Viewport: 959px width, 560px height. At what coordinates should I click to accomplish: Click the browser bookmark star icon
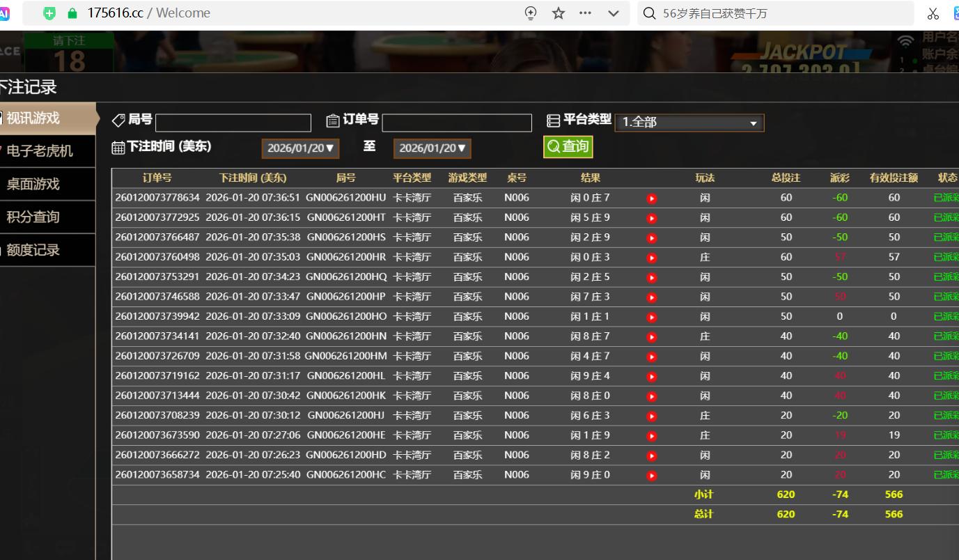tap(559, 13)
